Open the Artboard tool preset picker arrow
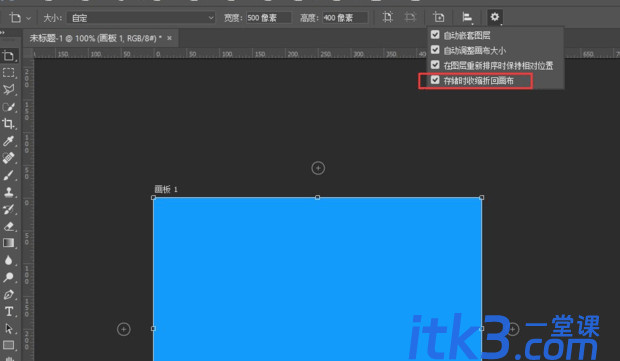This screenshot has height=361, width=620. pyautogui.click(x=28, y=18)
